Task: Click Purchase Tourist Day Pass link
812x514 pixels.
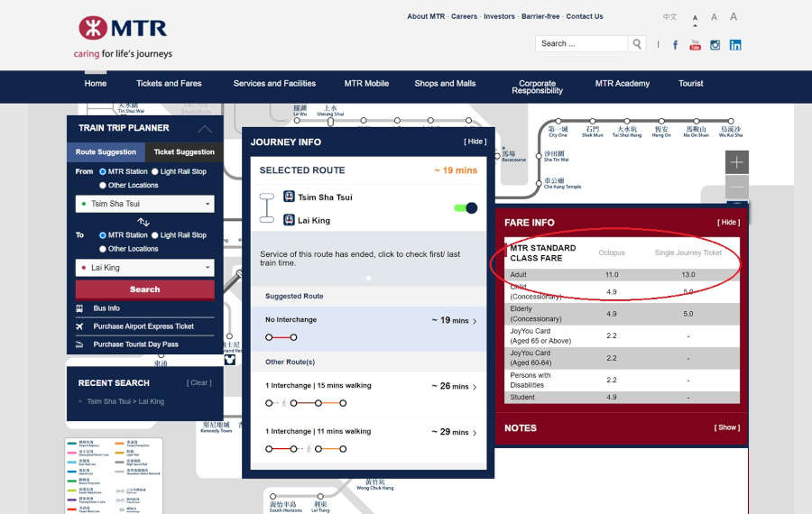Action: (x=135, y=344)
